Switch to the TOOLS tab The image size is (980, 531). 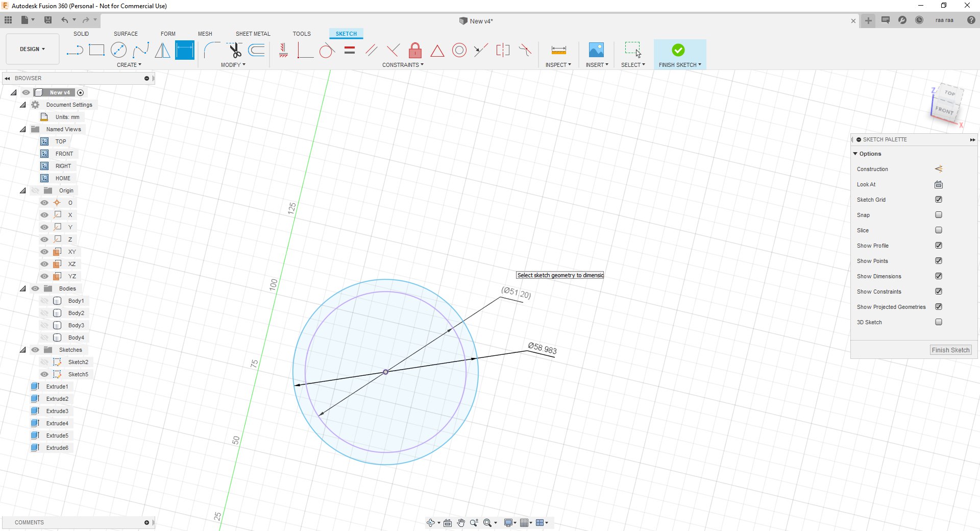(x=302, y=34)
